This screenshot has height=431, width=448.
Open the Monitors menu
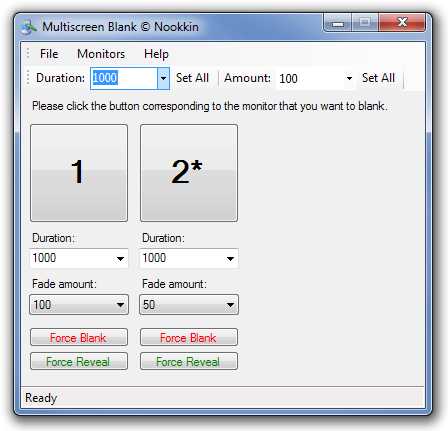coord(101,54)
